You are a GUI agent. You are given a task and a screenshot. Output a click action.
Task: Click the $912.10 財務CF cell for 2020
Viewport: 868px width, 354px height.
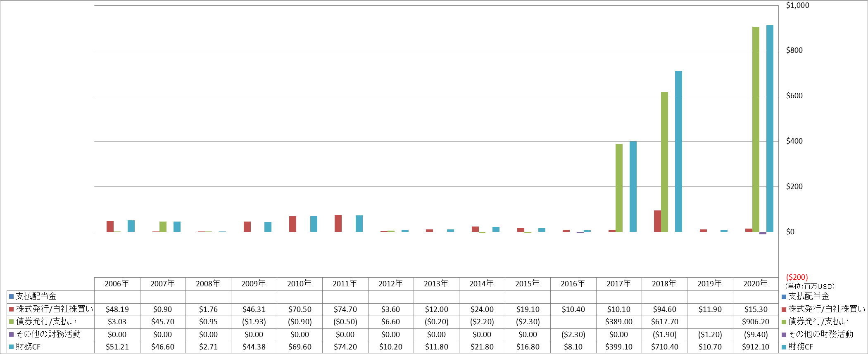(x=756, y=347)
